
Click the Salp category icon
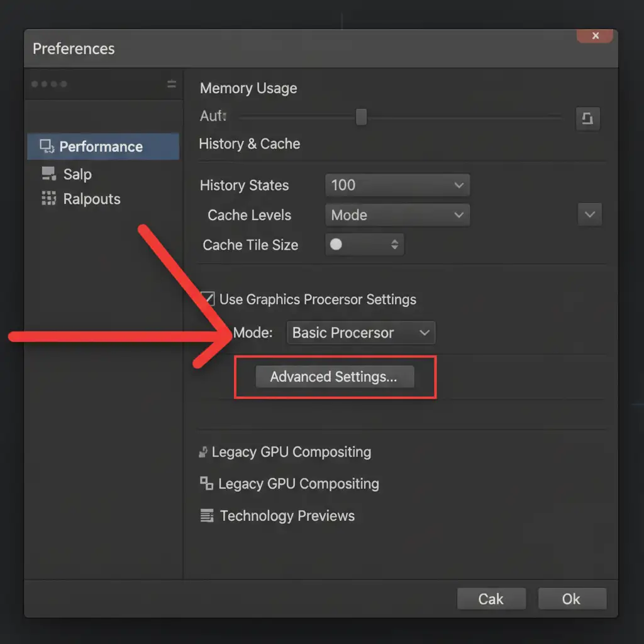48,174
